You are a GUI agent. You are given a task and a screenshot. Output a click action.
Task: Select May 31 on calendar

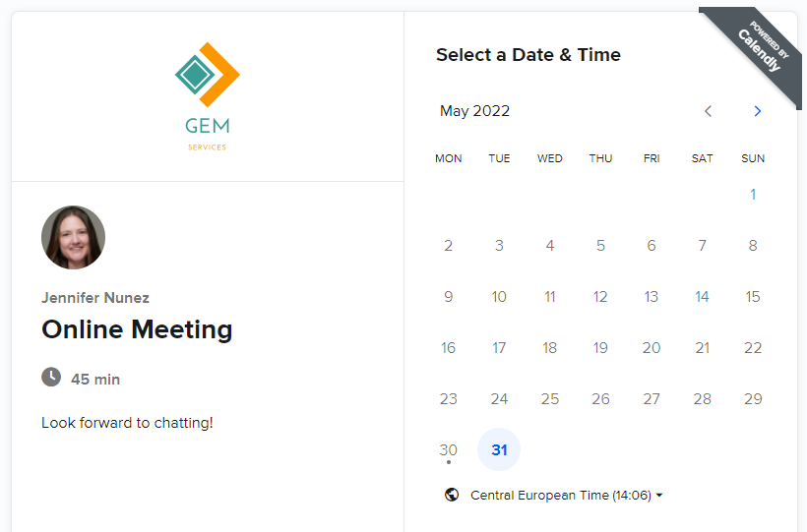point(499,449)
